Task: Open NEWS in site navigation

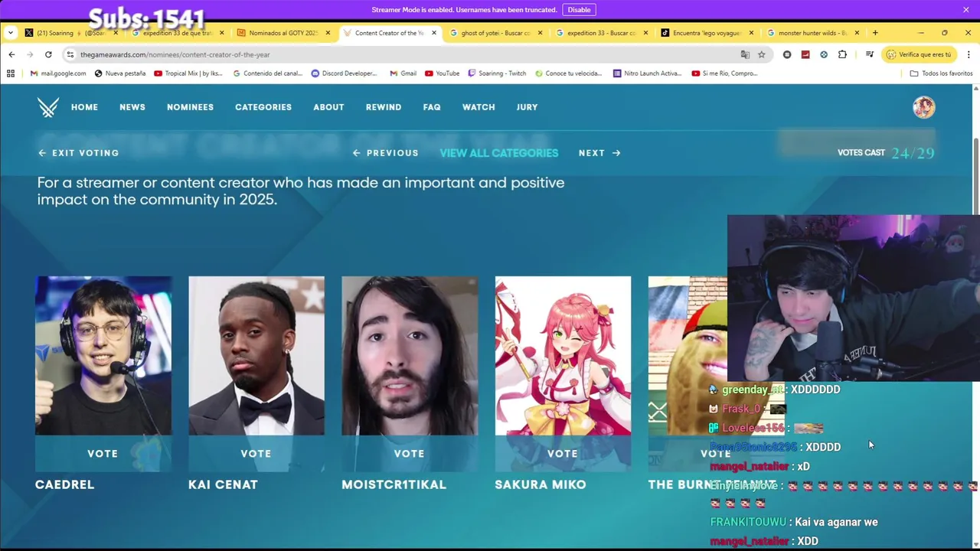Action: pos(132,107)
